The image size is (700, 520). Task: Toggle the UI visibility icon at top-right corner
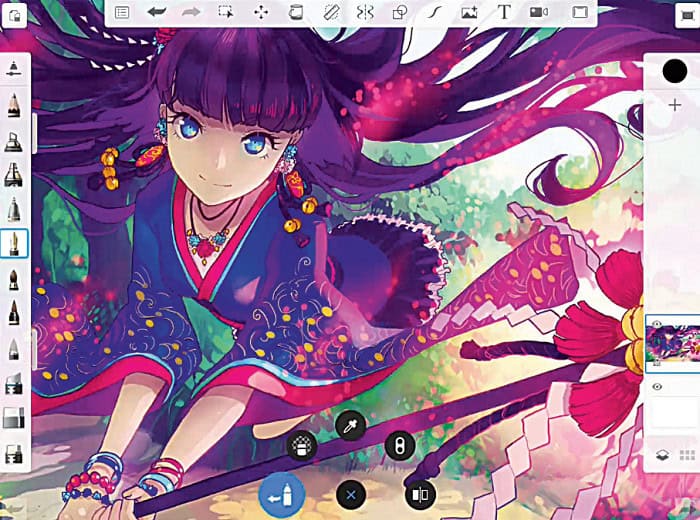(x=687, y=16)
